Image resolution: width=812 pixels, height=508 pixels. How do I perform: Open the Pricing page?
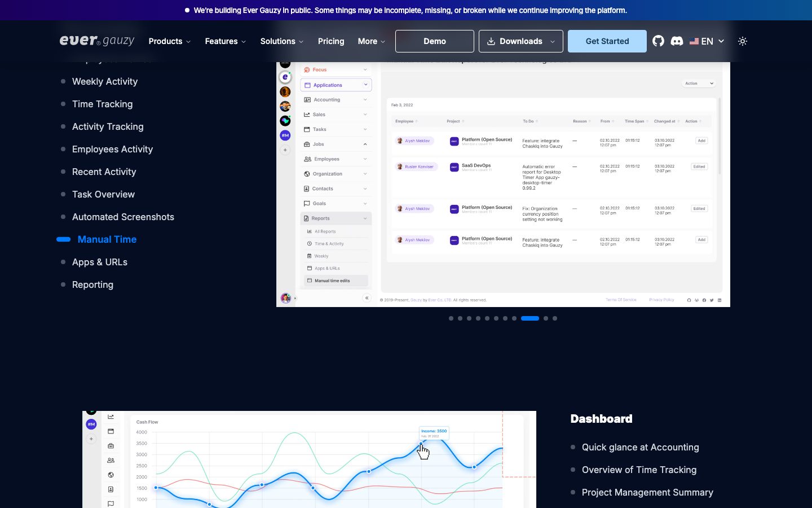coord(331,41)
